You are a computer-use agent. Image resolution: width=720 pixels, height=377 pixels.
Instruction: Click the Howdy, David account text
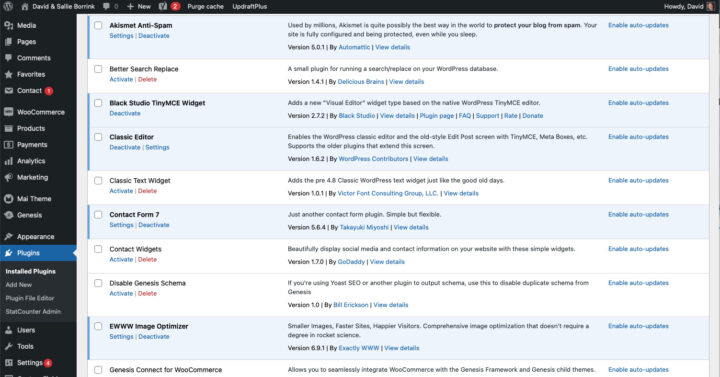point(683,6)
